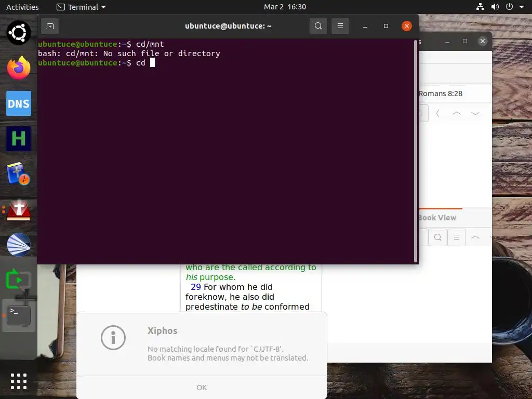Click Terminal command prompt line

(x=96, y=63)
